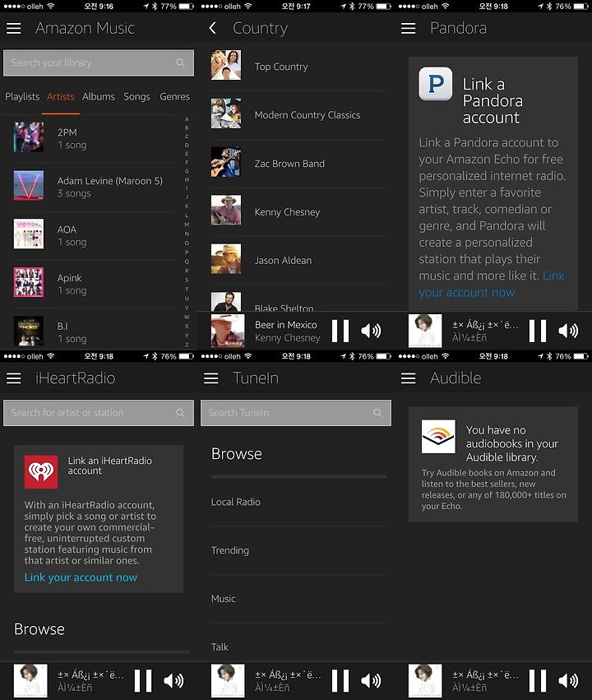Tap the Pandora P logo icon
This screenshot has width=592, height=700.
tap(436, 83)
